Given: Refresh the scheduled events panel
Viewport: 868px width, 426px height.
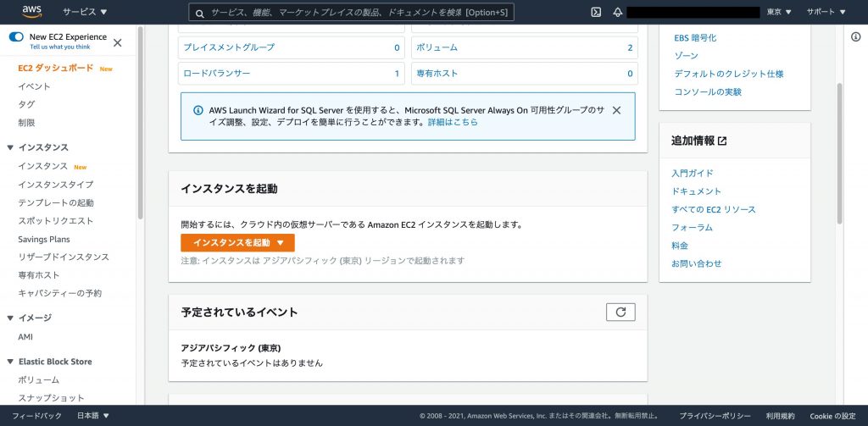Looking at the screenshot, I should tap(620, 312).
